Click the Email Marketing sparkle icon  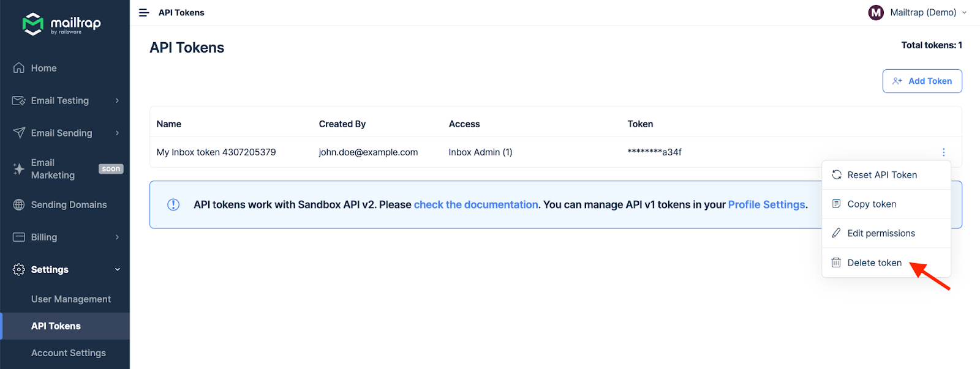pos(19,169)
